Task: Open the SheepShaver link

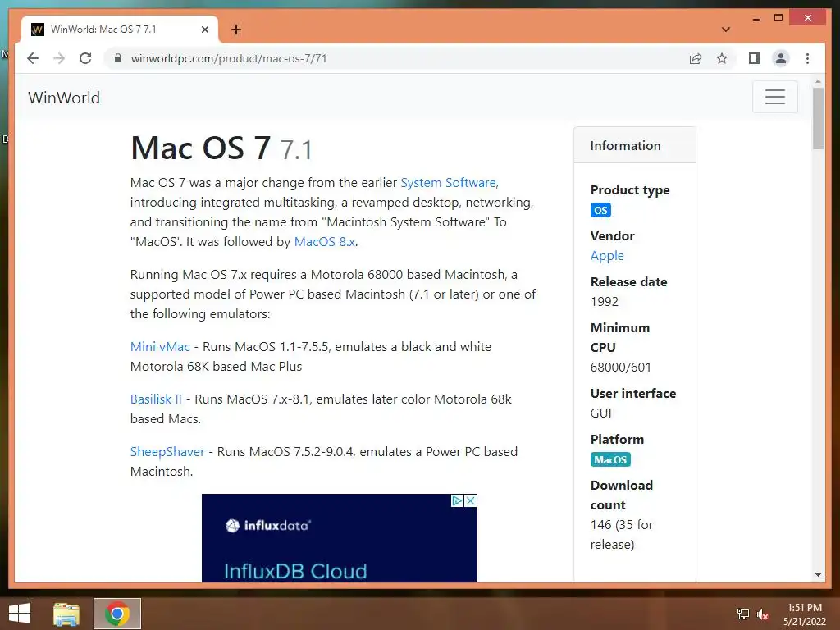Action: tap(167, 452)
